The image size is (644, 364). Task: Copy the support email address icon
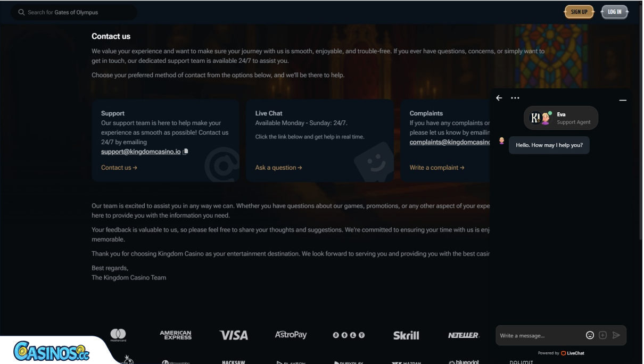click(185, 152)
